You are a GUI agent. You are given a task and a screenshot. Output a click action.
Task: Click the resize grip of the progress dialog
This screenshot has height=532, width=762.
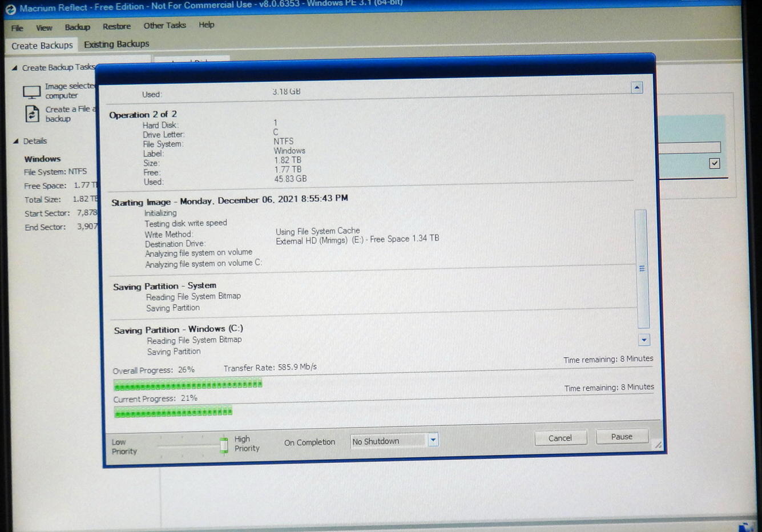(x=658, y=445)
